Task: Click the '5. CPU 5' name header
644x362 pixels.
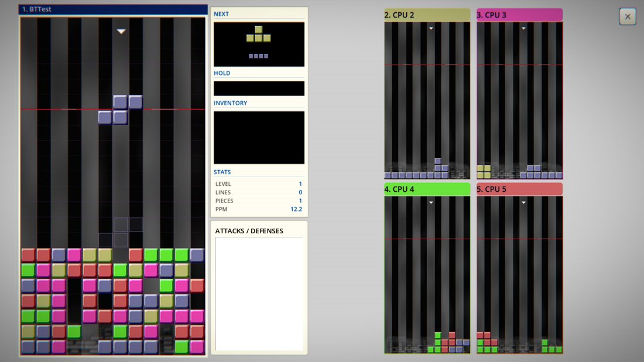Action: pos(519,189)
